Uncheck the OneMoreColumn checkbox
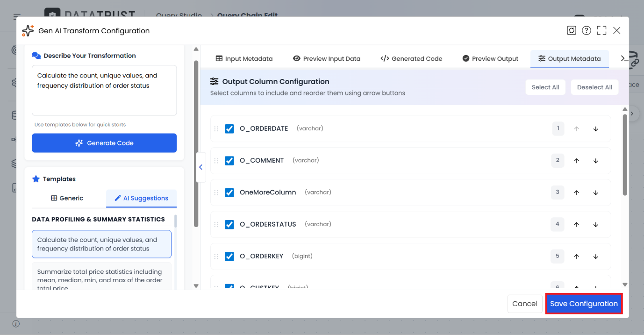 [229, 192]
